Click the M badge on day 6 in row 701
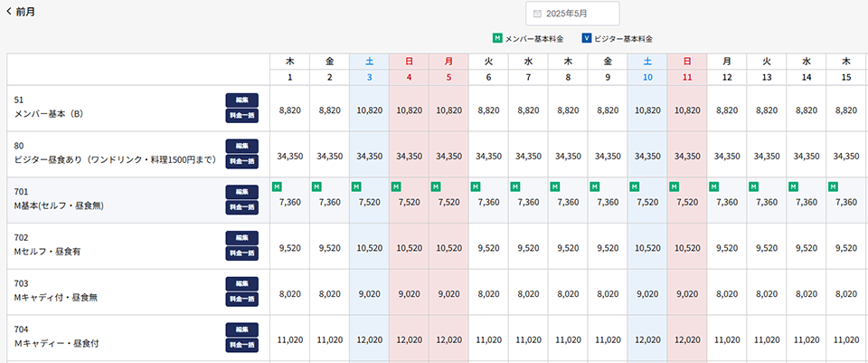The image size is (868, 363). pos(475,186)
